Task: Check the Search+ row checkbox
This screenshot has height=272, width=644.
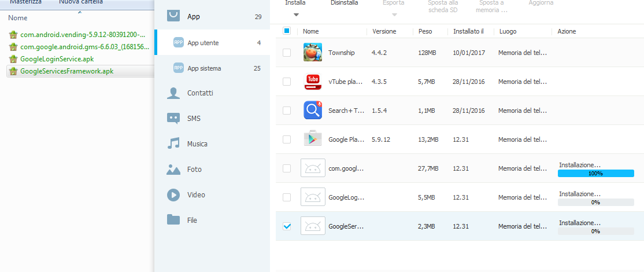Action: (x=287, y=110)
